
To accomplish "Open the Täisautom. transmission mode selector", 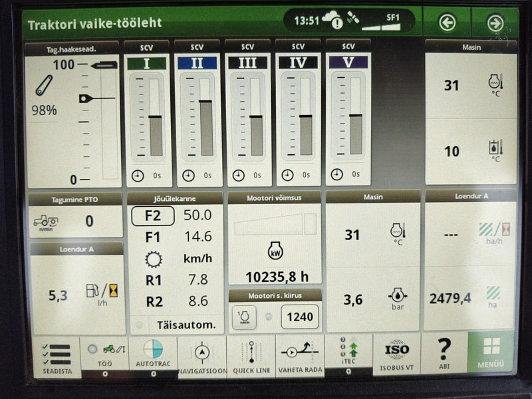I will [186, 325].
